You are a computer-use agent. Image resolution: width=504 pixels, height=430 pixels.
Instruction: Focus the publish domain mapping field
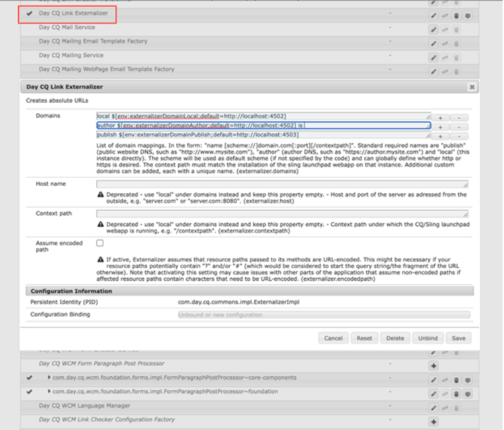click(x=263, y=134)
